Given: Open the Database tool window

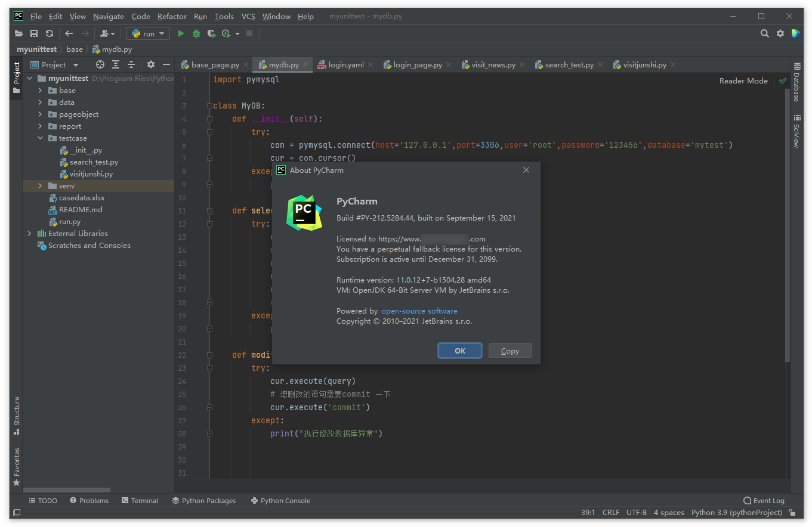Looking at the screenshot, I should [796, 83].
